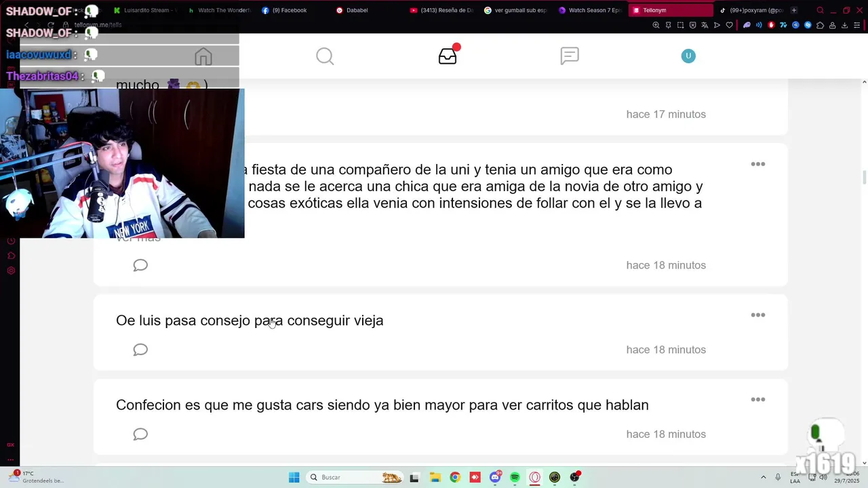The width and height of the screenshot is (868, 488).
Task: Add page to bookmarks heart icon
Action: [730, 25]
